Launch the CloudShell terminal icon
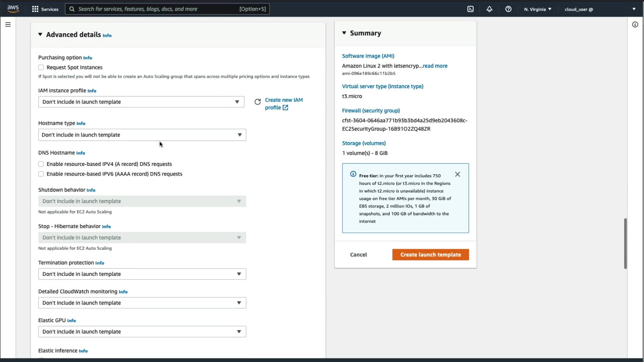 (471, 9)
